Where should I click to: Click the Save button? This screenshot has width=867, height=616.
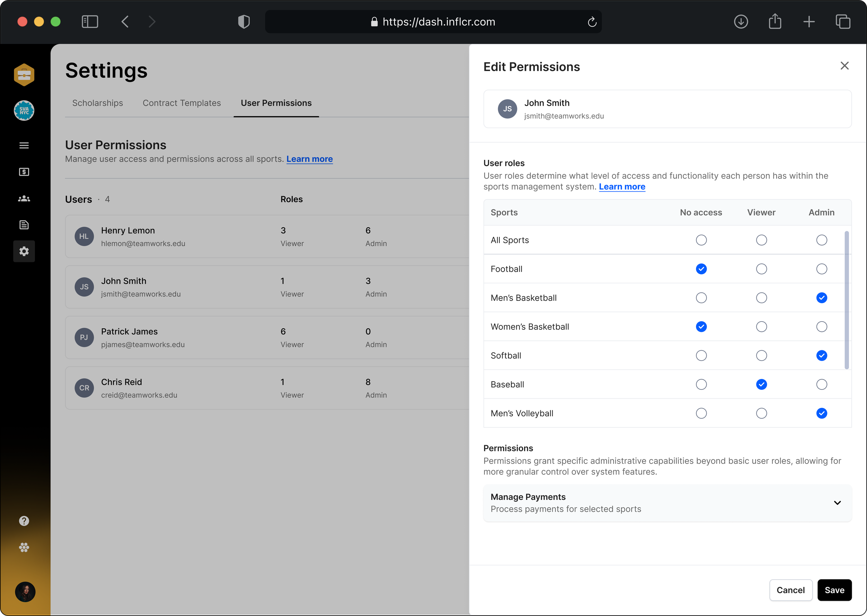834,590
